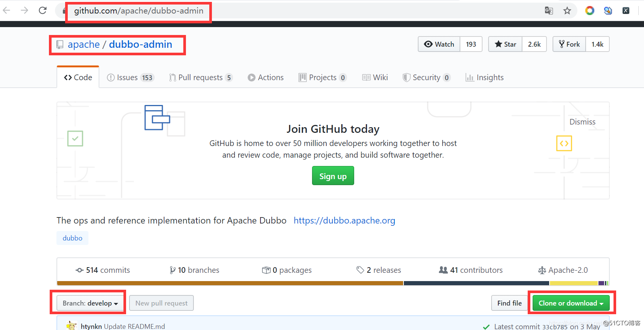View the 10 branches list

pos(194,270)
